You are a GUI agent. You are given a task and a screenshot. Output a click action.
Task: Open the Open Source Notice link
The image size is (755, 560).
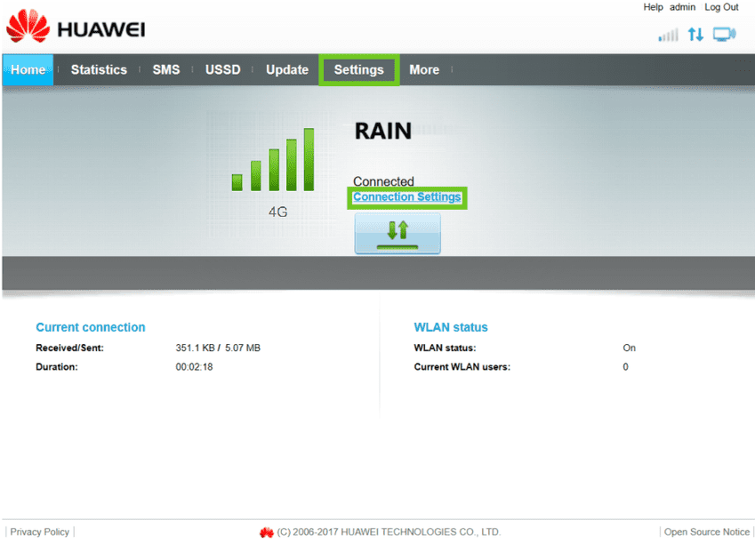[706, 532]
